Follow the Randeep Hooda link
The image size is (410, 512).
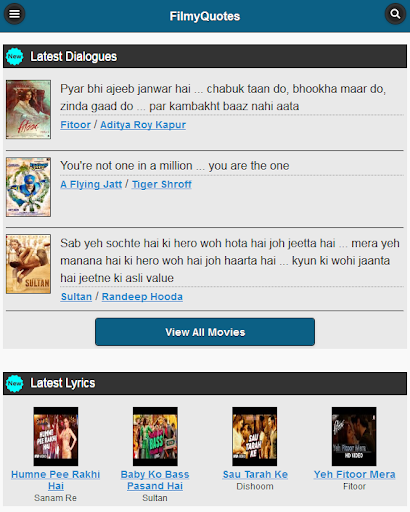142,297
